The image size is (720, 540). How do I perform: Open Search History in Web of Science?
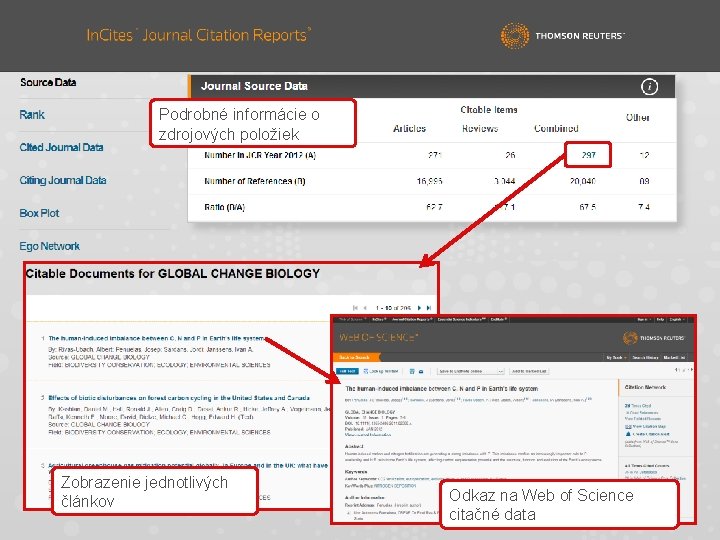645,357
